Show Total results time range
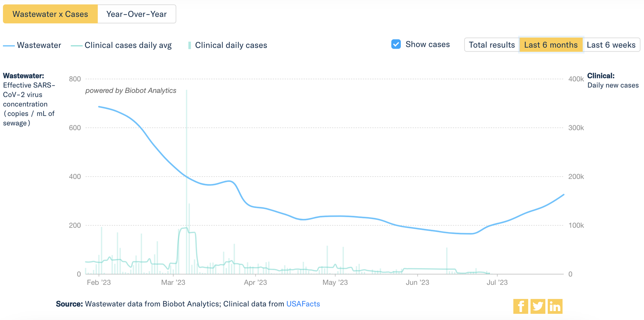The height and width of the screenshot is (320, 644). (492, 45)
